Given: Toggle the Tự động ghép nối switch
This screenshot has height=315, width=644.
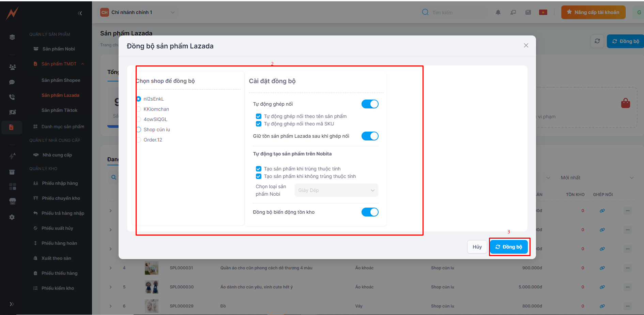Looking at the screenshot, I should [370, 104].
